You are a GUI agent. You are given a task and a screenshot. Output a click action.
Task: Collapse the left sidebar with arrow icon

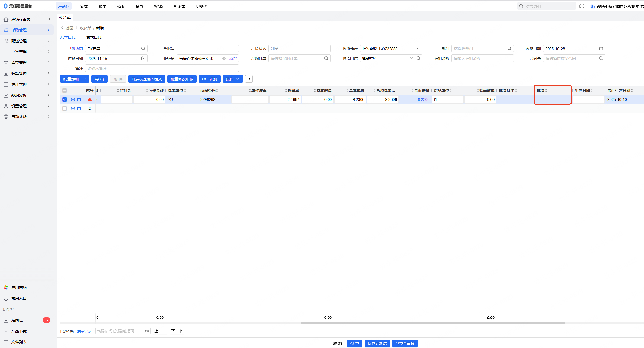48,19
